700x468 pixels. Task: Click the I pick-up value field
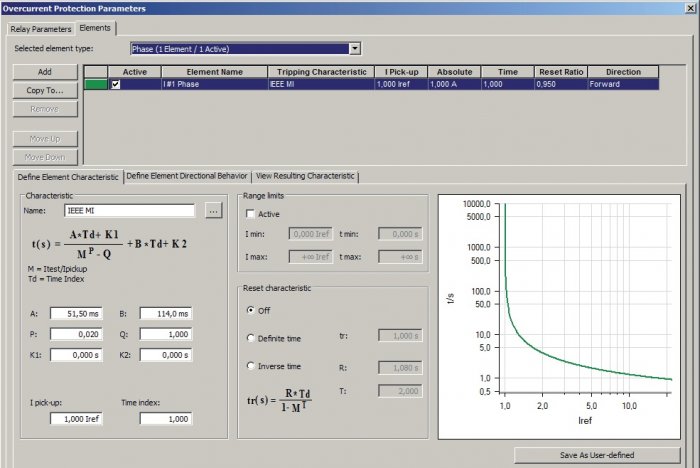[76, 419]
